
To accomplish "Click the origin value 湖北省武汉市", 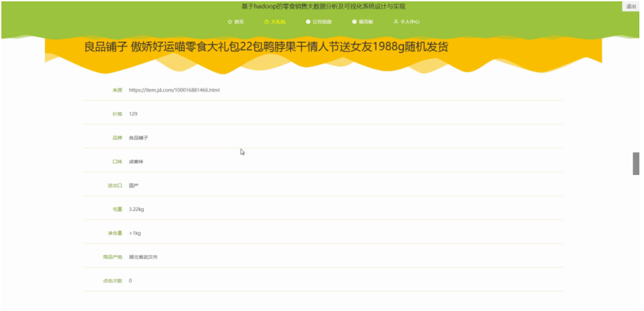I will (x=143, y=257).
